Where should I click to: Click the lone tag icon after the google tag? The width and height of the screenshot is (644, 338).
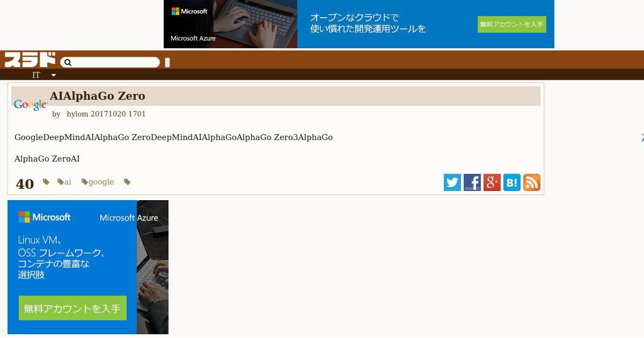pyautogui.click(x=127, y=182)
